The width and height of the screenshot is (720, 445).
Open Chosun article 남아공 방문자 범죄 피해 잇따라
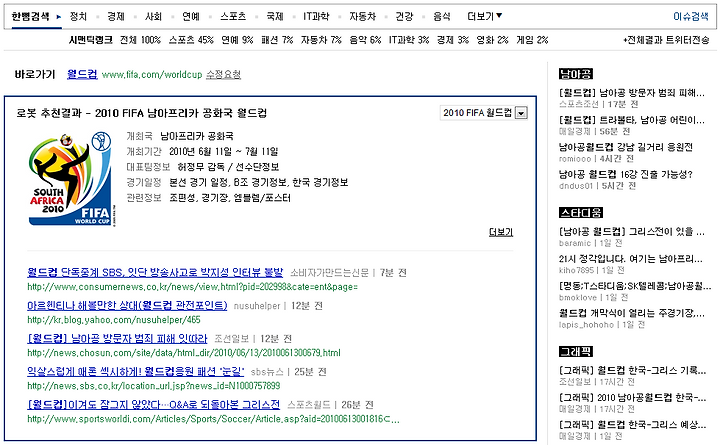click(x=117, y=338)
